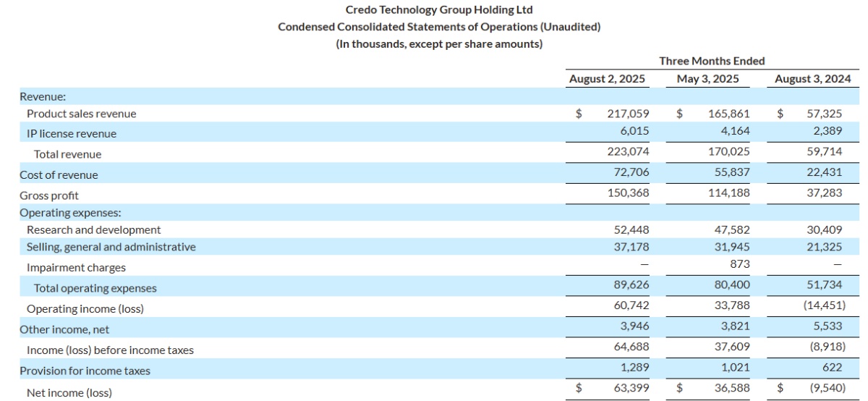This screenshot has height=401, width=868.
Task: Click Income (loss) before income taxes label
Action: click(110, 350)
